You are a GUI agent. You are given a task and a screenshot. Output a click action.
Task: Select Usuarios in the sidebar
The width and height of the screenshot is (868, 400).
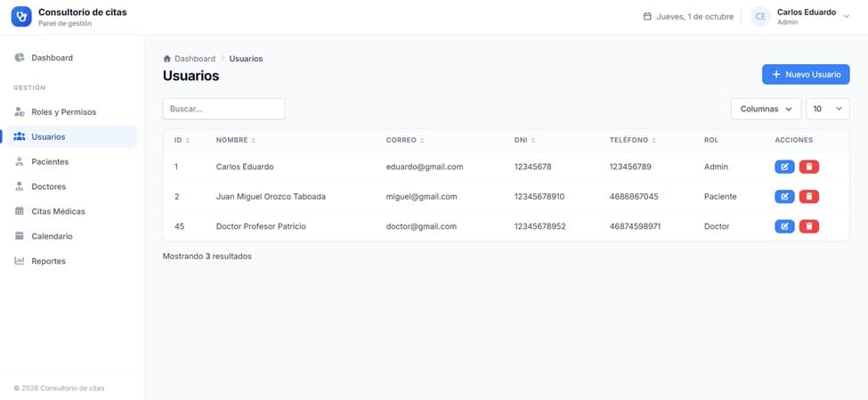click(71, 136)
